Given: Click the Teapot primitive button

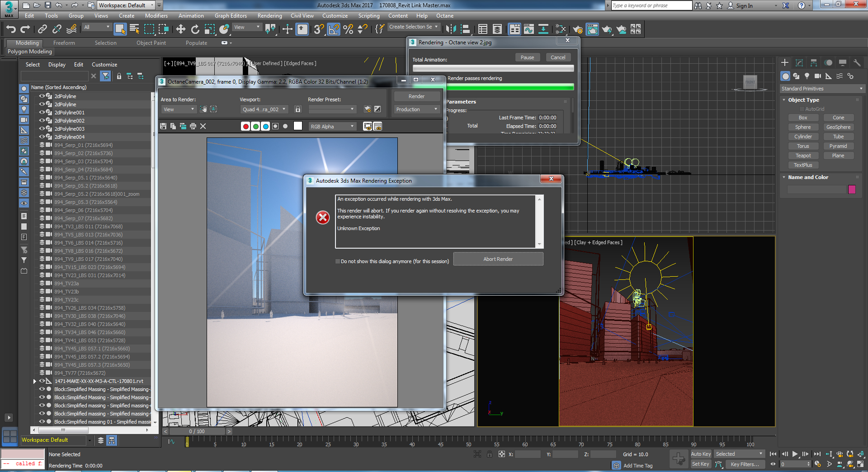Looking at the screenshot, I should point(803,156).
